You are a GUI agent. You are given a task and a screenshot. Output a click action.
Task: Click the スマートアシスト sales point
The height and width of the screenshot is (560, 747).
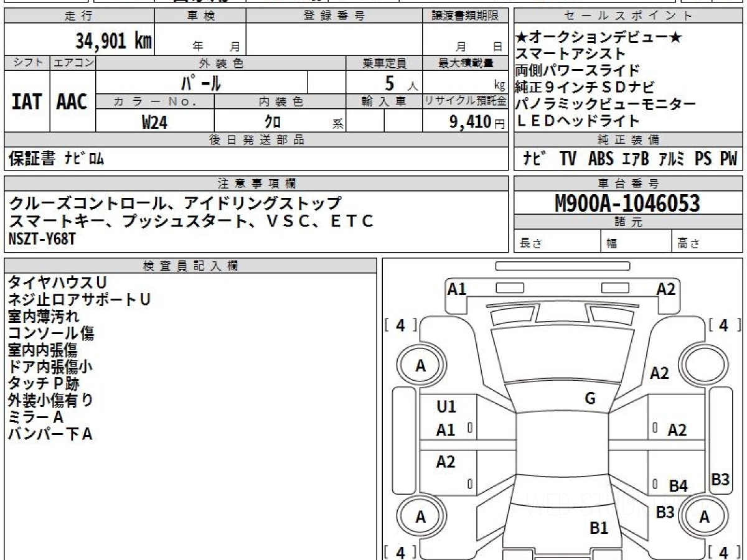[x=570, y=54]
